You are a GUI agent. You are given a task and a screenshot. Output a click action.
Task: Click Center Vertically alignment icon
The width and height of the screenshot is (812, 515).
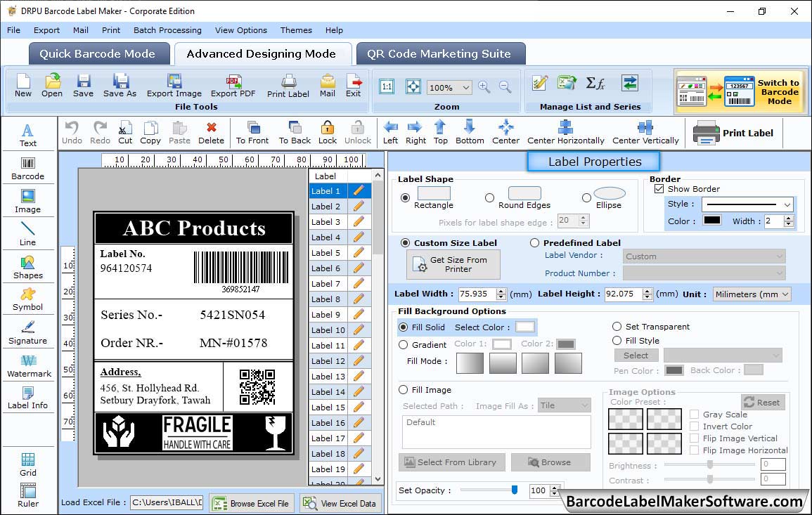pyautogui.click(x=645, y=133)
